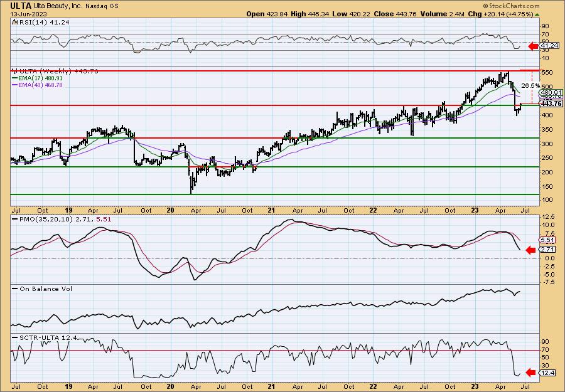Click the 50 label on the SCTR axis
Image resolution: width=565 pixels, height=392 pixels.
pyautogui.click(x=546, y=358)
